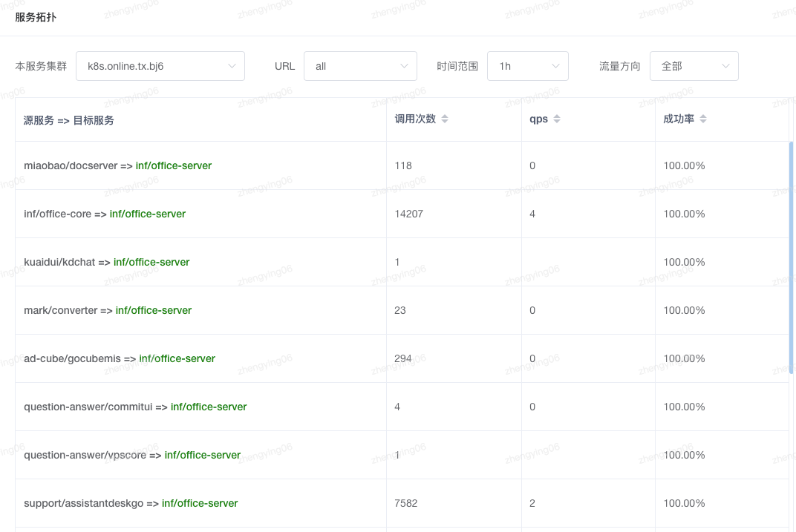This screenshot has height=532, width=796.
Task: Click the miaobao/docserver source service text
Action: (x=71, y=165)
